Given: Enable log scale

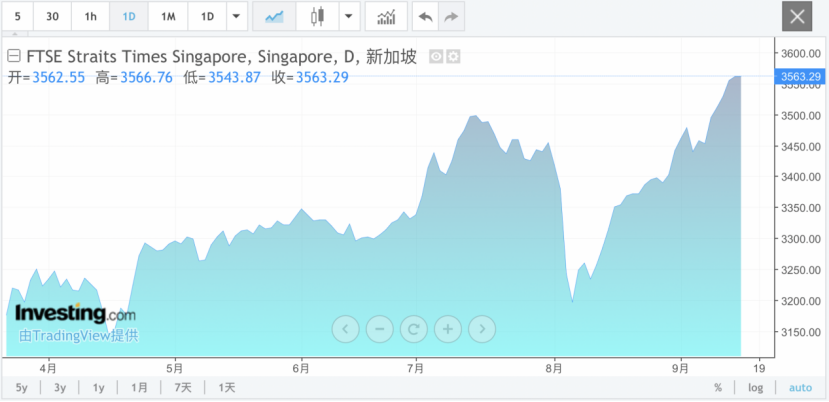Looking at the screenshot, I should [755, 387].
